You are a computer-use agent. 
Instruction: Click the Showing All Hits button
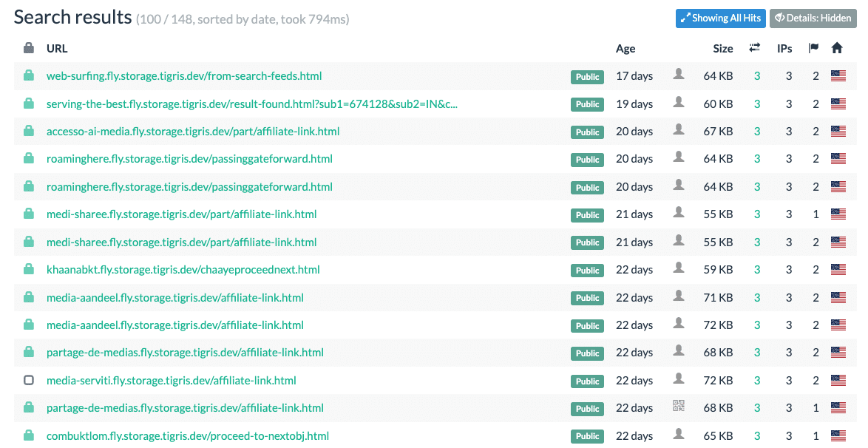tap(720, 18)
